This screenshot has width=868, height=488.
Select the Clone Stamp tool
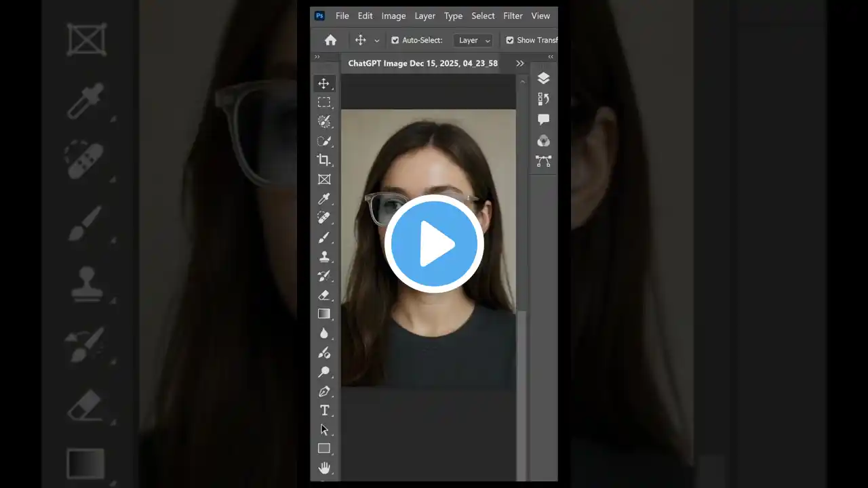click(324, 257)
